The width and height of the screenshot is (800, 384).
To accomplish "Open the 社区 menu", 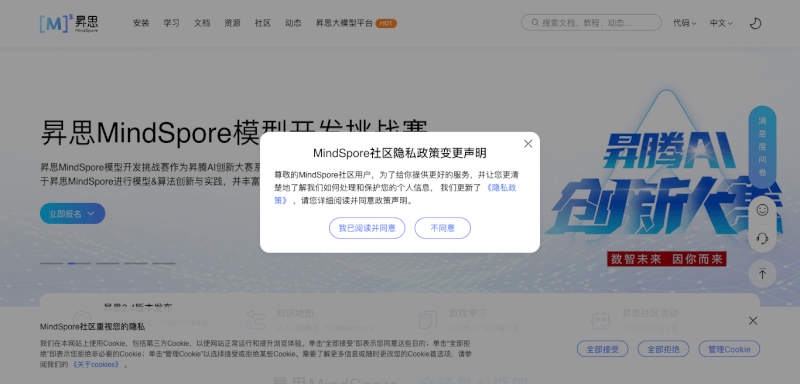I will 263,23.
